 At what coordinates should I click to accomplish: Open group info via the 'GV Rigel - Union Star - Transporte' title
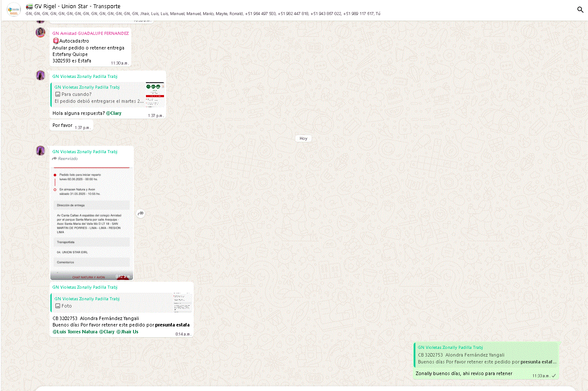(x=77, y=6)
